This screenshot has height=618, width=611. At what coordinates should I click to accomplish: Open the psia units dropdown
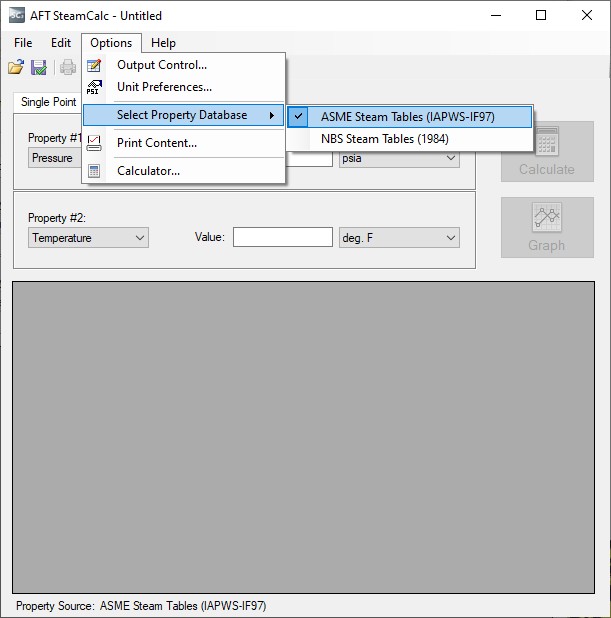point(399,158)
